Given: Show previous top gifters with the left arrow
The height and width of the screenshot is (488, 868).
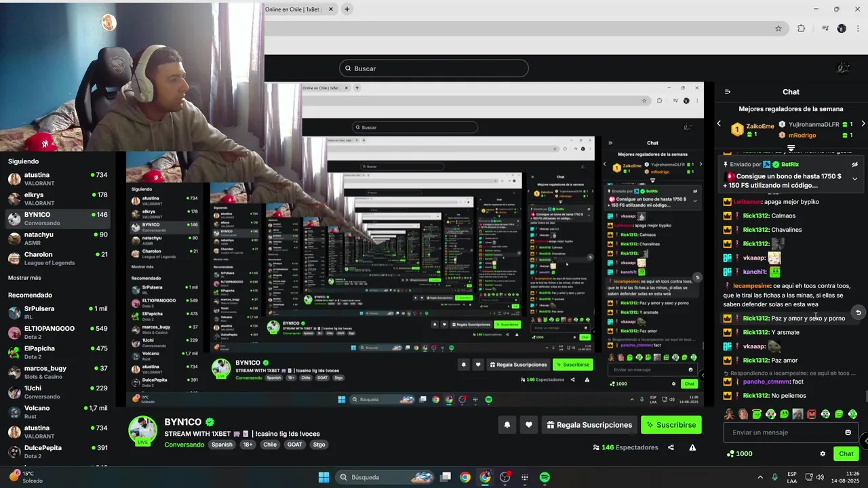Looking at the screenshot, I should (x=719, y=123).
